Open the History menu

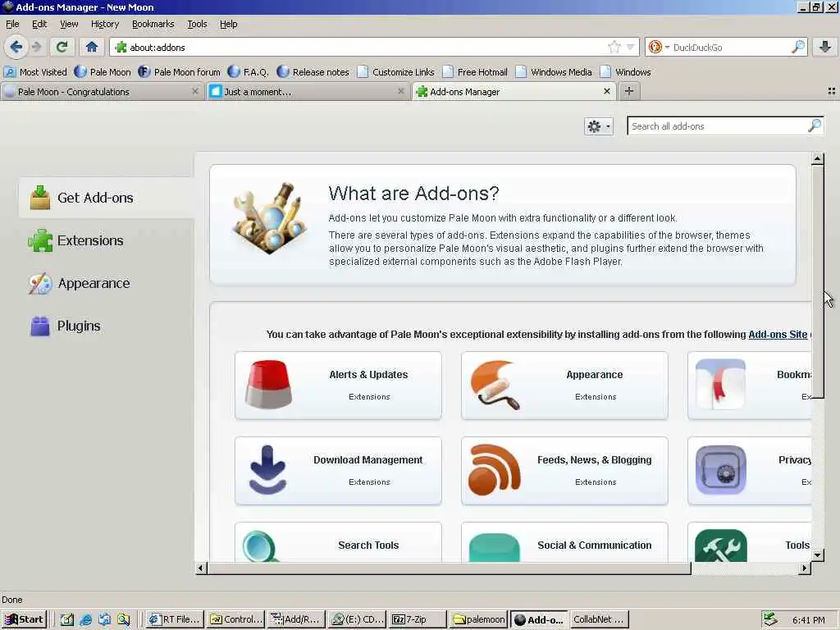point(104,24)
